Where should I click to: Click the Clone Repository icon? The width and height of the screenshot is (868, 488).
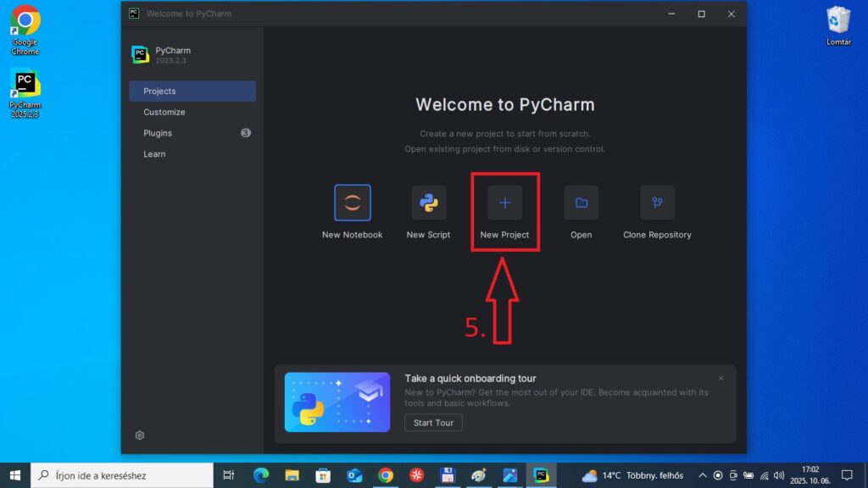pos(657,203)
